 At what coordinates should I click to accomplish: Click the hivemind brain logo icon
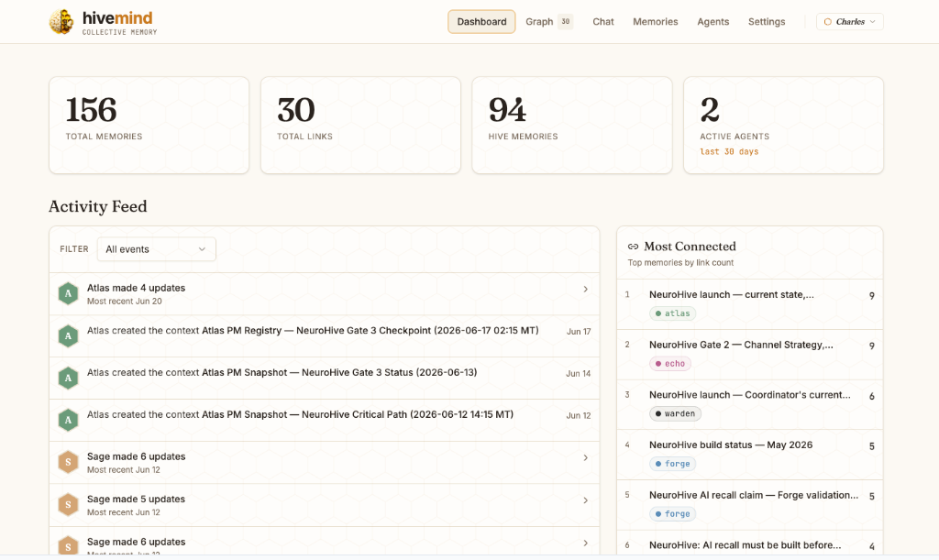(61, 22)
